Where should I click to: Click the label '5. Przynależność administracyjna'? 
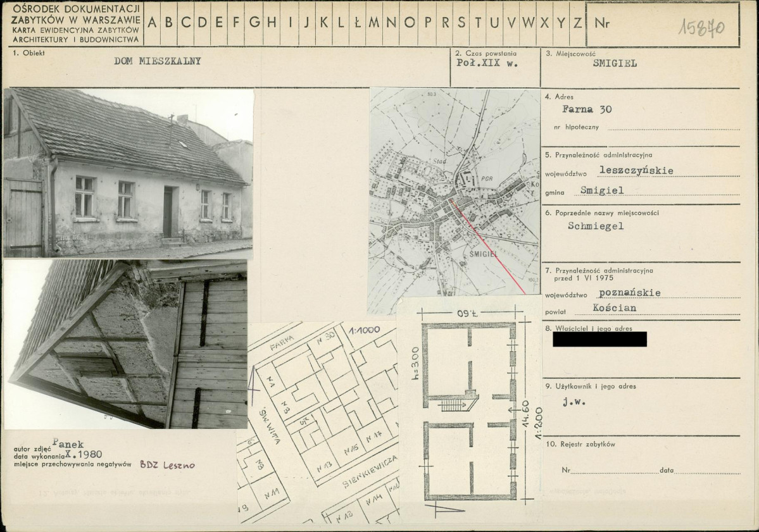click(x=599, y=155)
